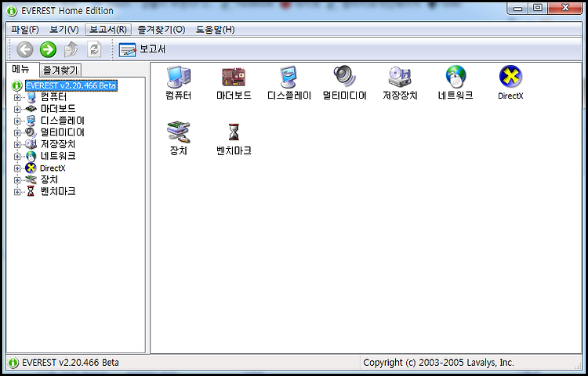Image resolution: width=588 pixels, height=376 pixels.
Task: Expand the 장치 tree node
Action: pyautogui.click(x=17, y=180)
